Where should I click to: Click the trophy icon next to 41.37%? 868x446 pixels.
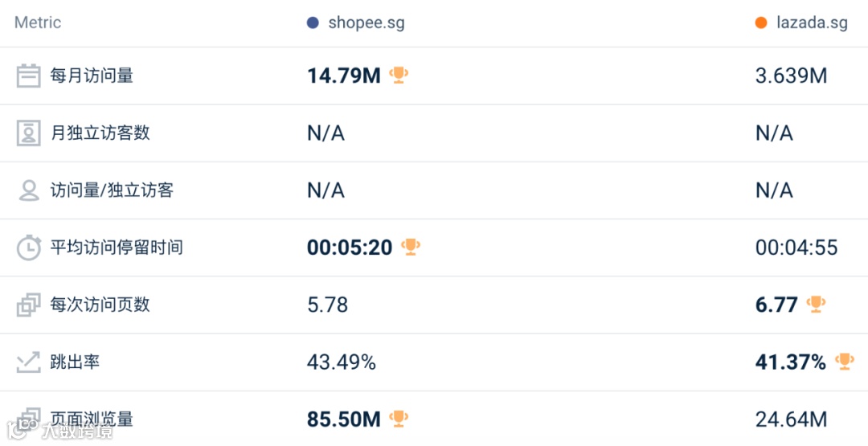point(844,362)
